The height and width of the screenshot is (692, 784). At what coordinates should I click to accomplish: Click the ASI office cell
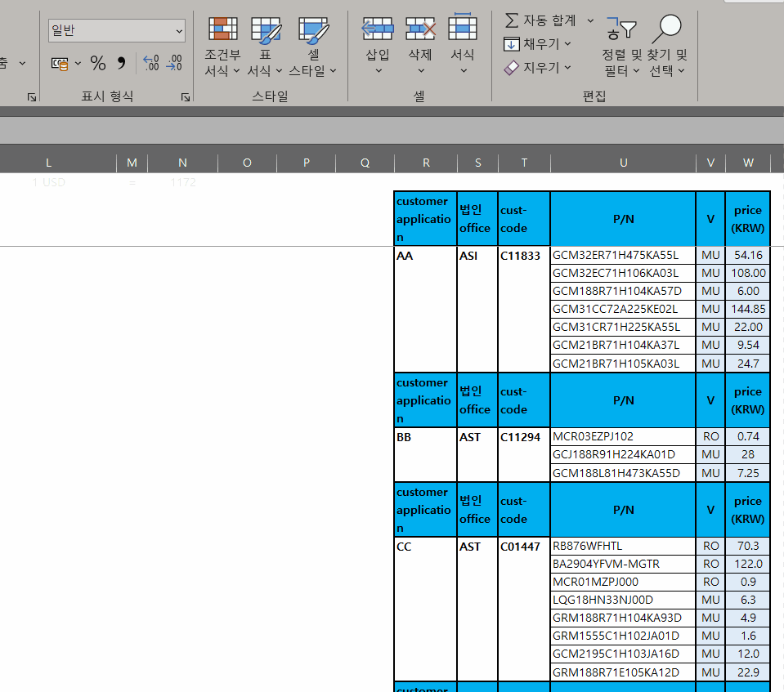[477, 309]
